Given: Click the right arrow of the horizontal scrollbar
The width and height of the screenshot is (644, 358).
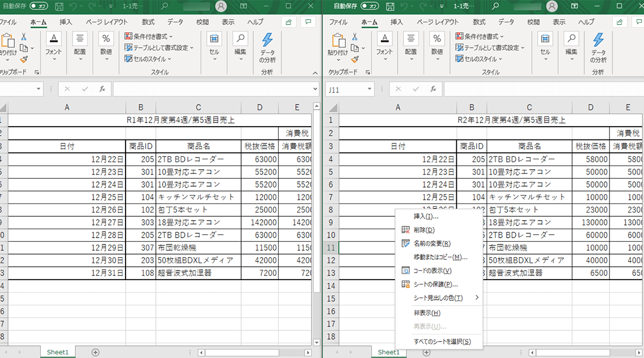Looking at the screenshot, I should [x=309, y=352].
